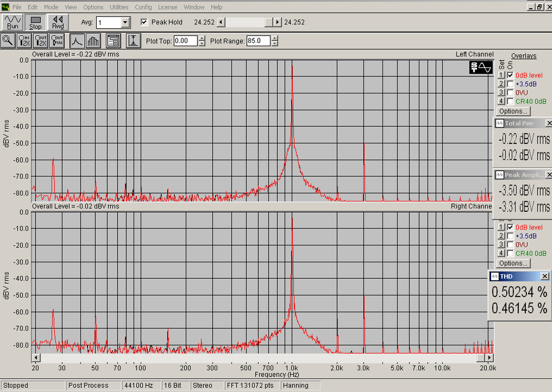This screenshot has width=552, height=392.
Task: Rewind with the Rwd button
Action: pos(58,22)
